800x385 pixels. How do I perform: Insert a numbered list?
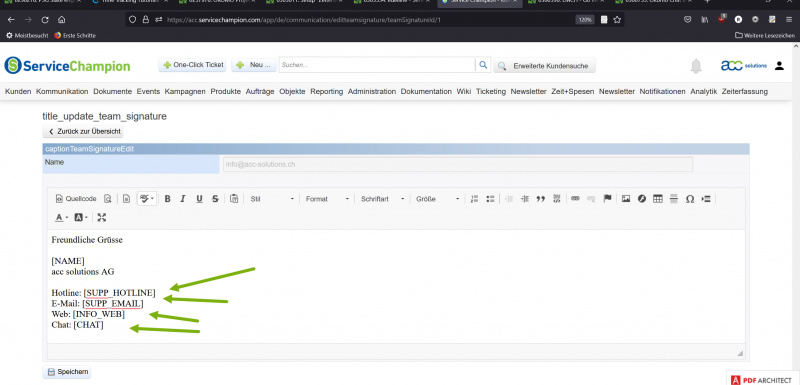(x=474, y=199)
